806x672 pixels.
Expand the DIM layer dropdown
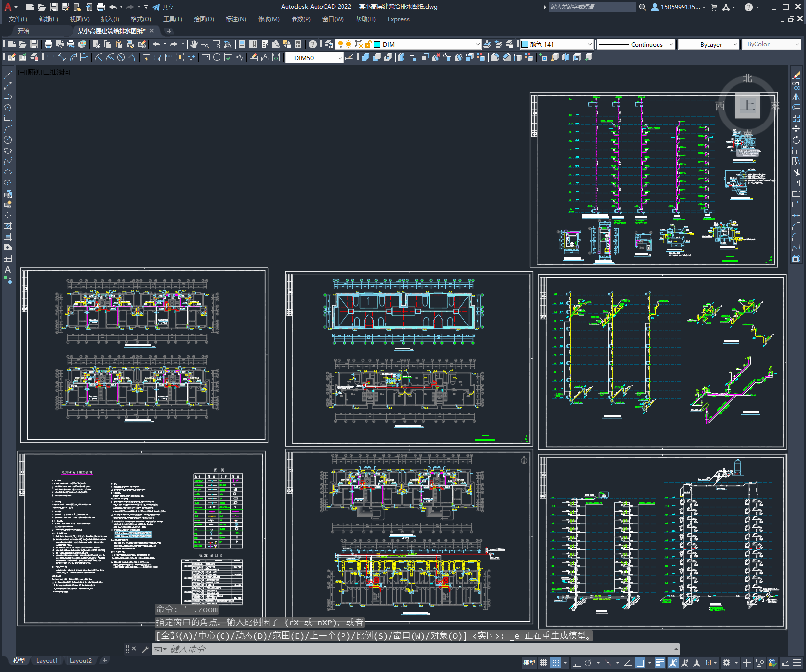[x=477, y=44]
